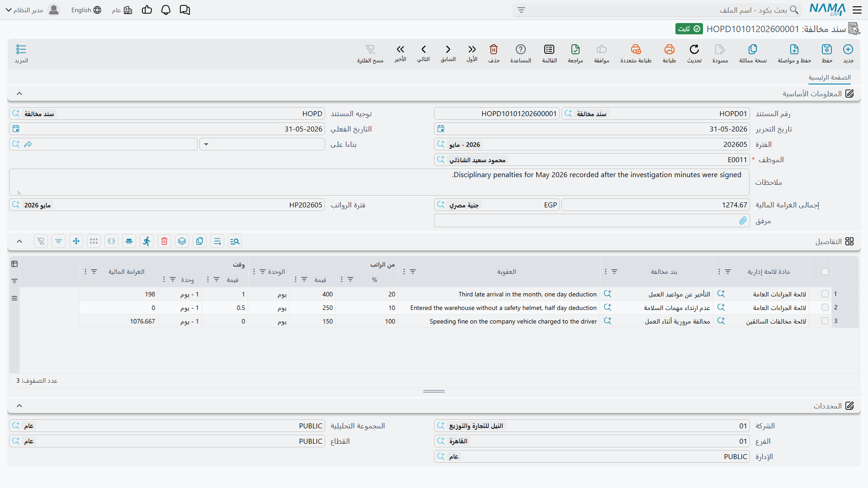
Task: Click the total financial fine field 1274.67
Action: tap(656, 205)
